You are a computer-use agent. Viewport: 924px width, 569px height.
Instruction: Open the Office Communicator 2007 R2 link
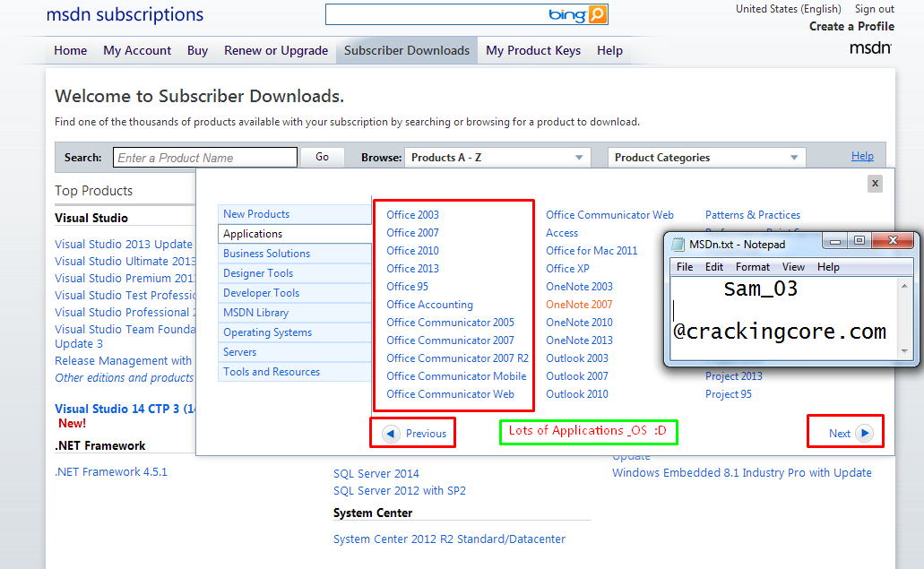click(x=457, y=358)
